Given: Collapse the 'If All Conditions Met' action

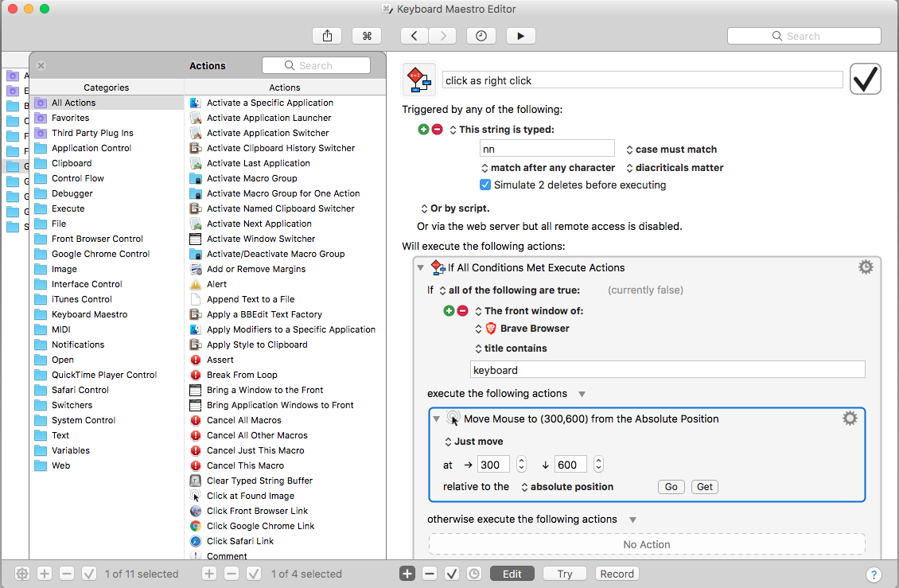Looking at the screenshot, I should point(420,267).
